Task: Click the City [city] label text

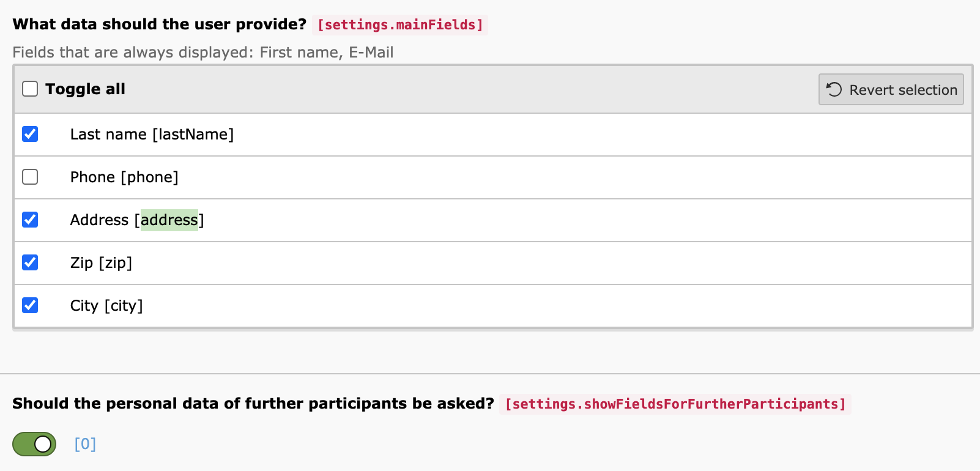Action: (106, 306)
